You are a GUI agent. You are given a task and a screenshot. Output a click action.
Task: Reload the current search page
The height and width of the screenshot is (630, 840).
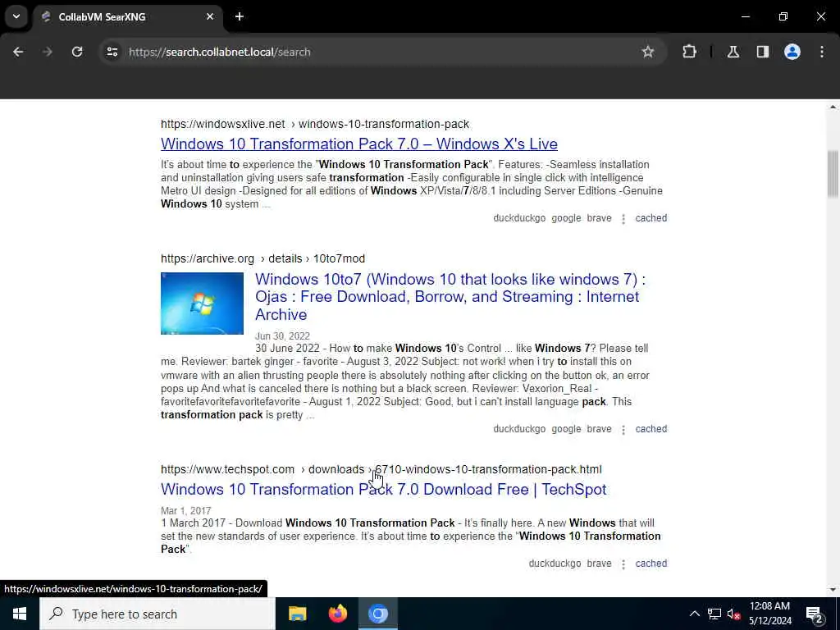(77, 52)
